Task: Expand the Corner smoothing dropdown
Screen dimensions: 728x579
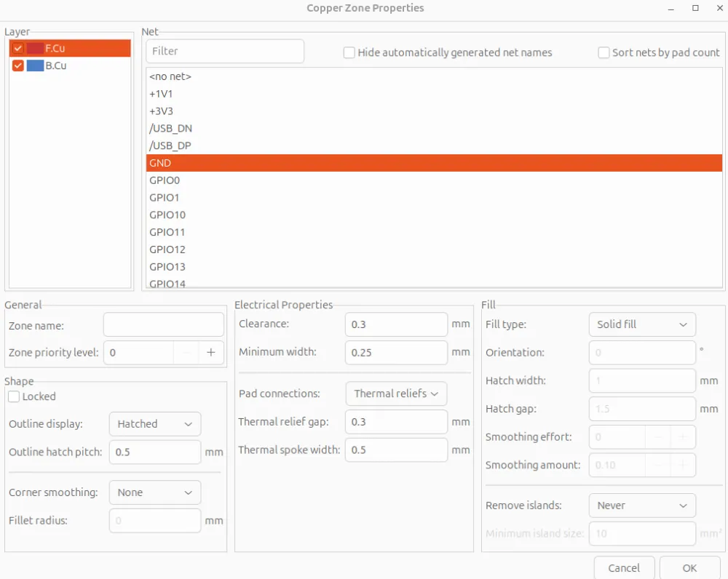Action: pos(154,492)
